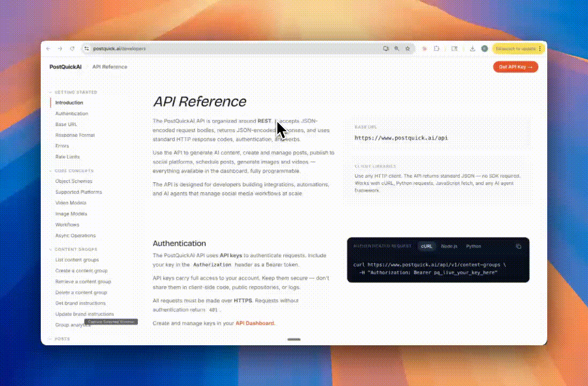Collapse the Getting Started sidebar section

(x=73, y=92)
